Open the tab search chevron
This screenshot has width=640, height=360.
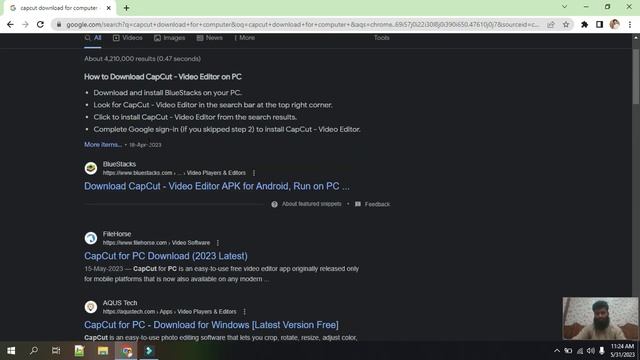click(x=564, y=7)
